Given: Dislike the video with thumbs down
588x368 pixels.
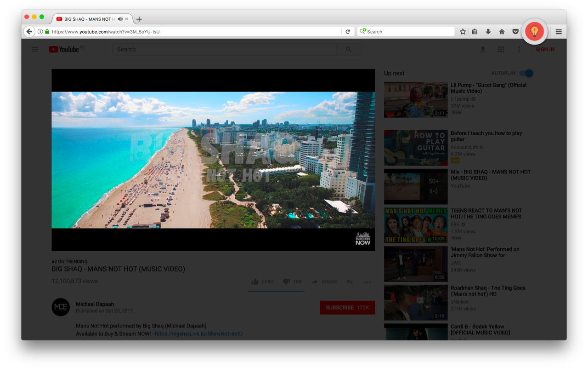Looking at the screenshot, I should tap(285, 282).
